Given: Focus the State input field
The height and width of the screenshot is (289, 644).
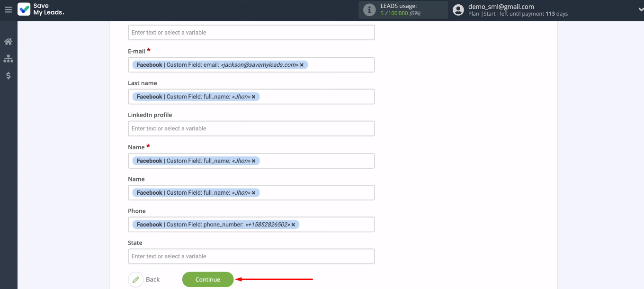Looking at the screenshot, I should pyautogui.click(x=251, y=256).
